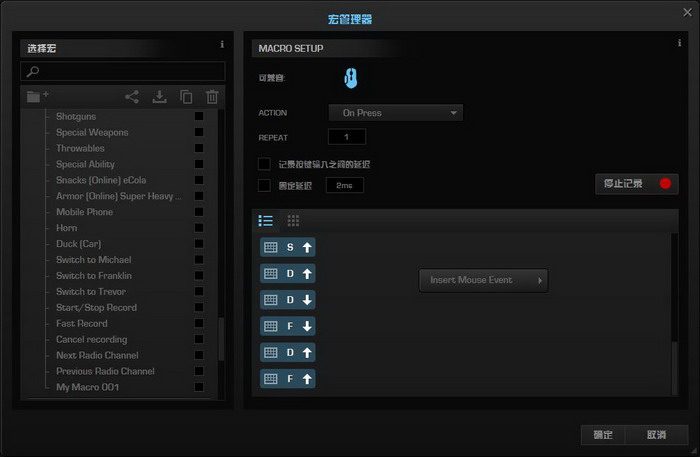Screen dimensions: 700x457
Task: Click the blue mouse device icon
Action: [352, 76]
